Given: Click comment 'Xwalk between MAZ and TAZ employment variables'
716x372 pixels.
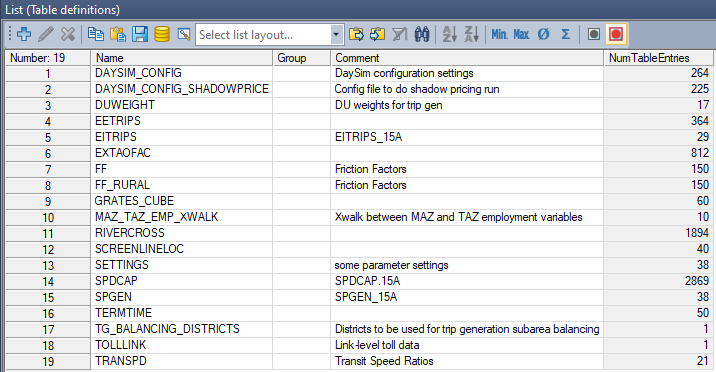Looking at the screenshot, I should coord(458,217).
